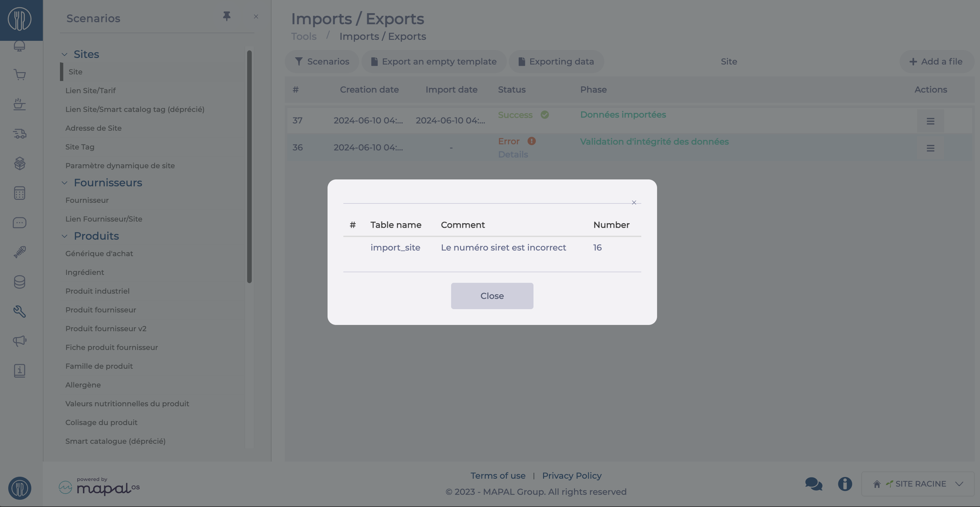980x507 pixels.
Task: Click the Creation date column header
Action: click(369, 90)
